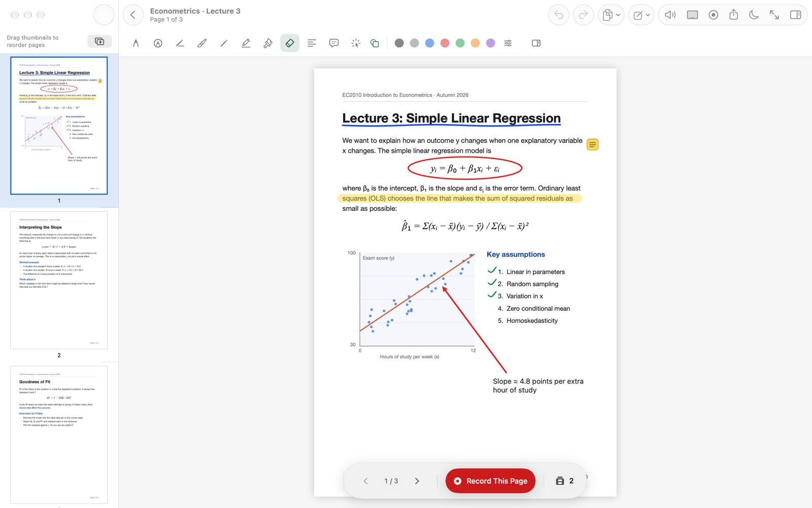Viewport: 812px width, 508px height.
Task: Go back using the top back chevron
Action: coord(133,15)
